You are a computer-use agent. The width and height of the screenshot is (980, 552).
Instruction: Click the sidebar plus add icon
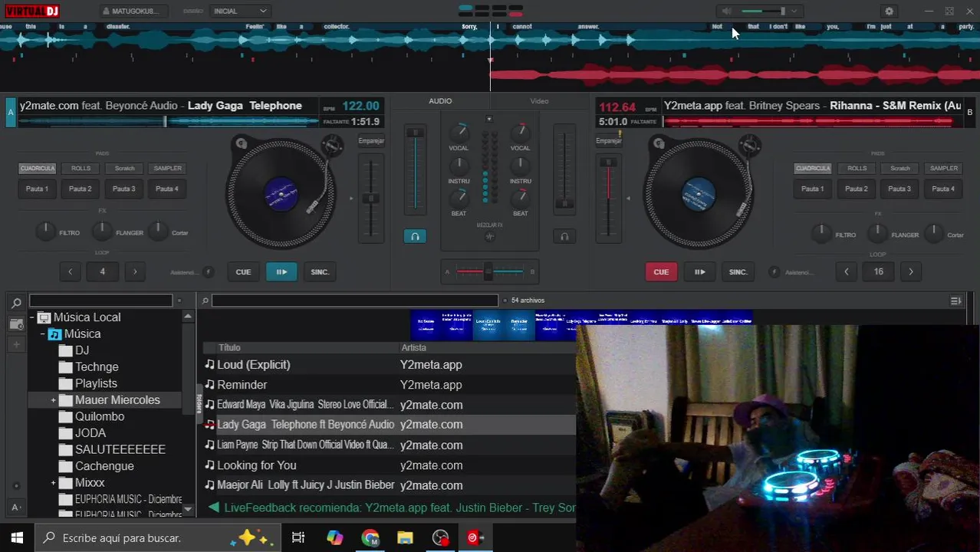pos(16,345)
